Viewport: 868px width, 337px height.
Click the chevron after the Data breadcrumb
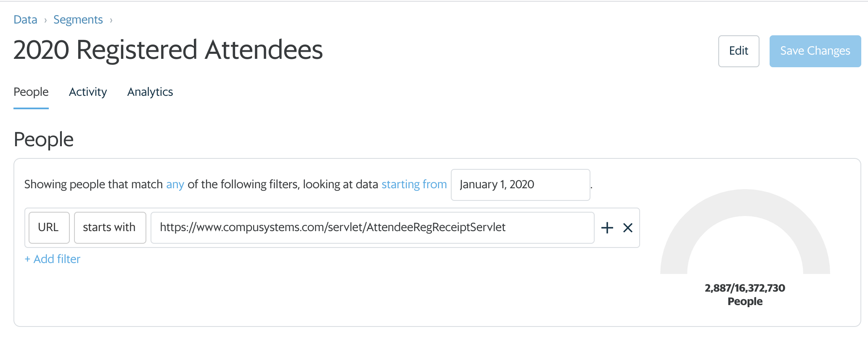coord(45,19)
